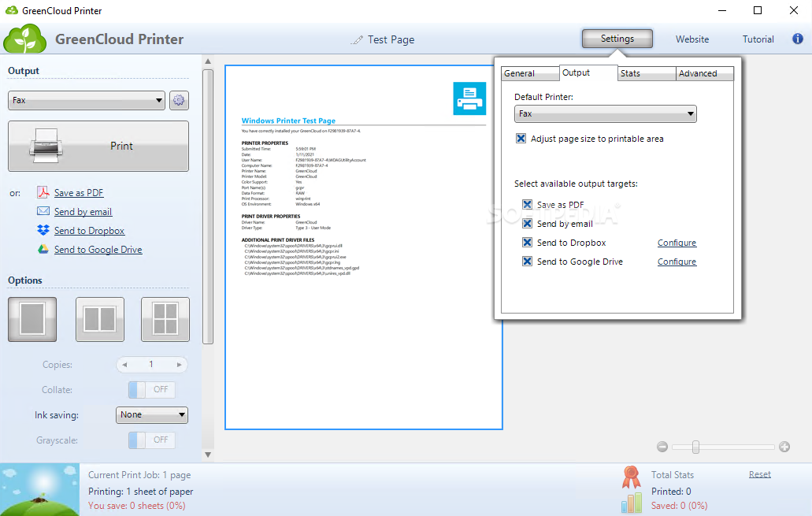Open the Default Printer dropdown
The width and height of the screenshot is (812, 516).
click(x=606, y=113)
